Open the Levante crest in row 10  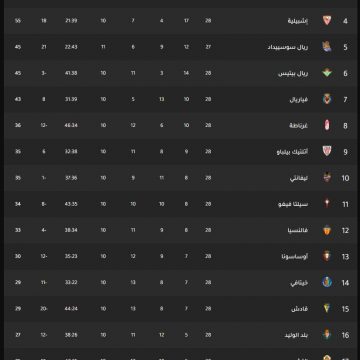(x=327, y=178)
